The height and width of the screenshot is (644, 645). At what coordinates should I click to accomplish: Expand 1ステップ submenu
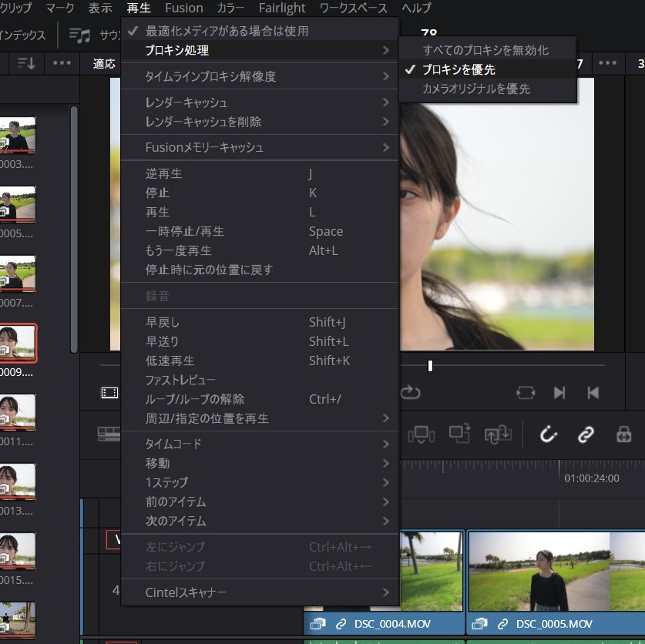tap(260, 482)
